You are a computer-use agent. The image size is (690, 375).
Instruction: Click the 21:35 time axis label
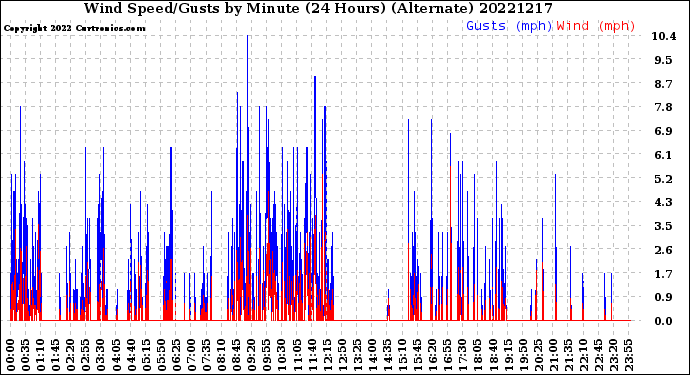click(569, 355)
